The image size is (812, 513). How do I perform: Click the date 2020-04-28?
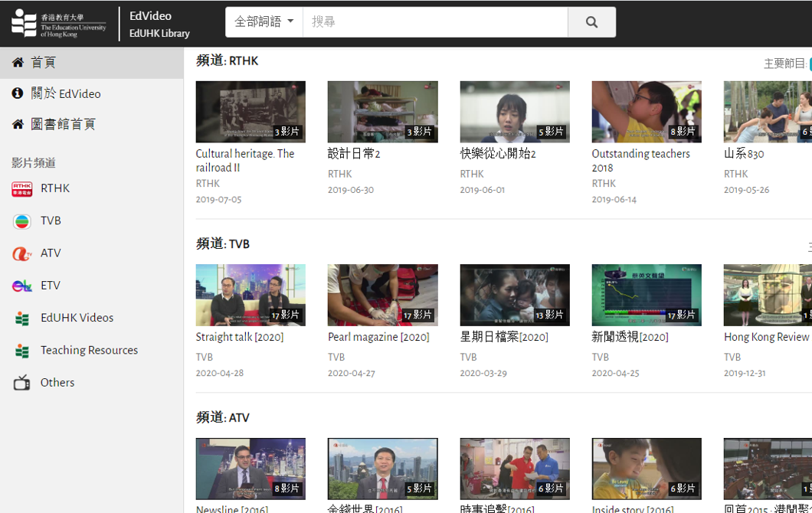tap(220, 373)
